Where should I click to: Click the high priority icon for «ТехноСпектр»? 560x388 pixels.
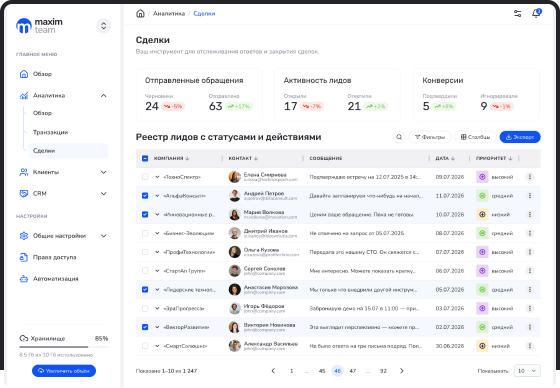(482, 177)
